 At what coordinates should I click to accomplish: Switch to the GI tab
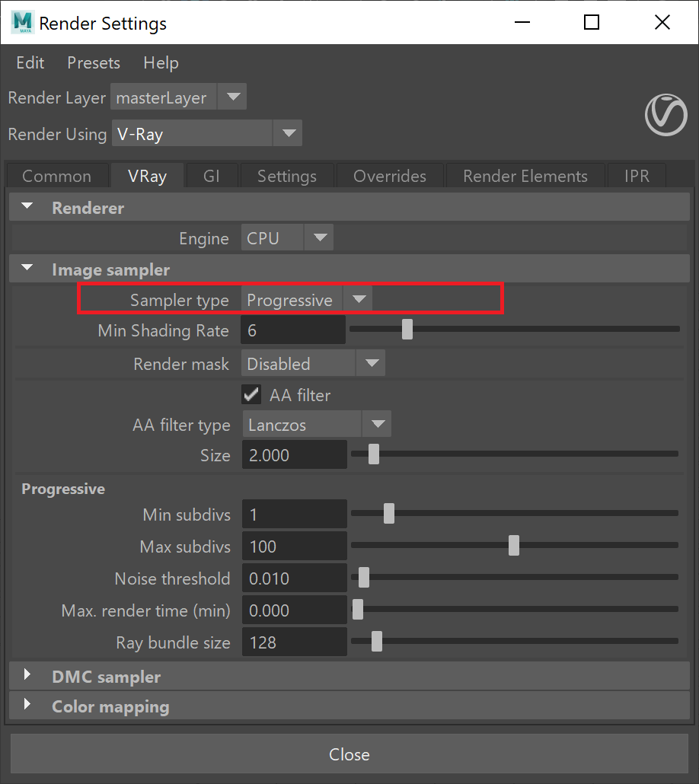pyautogui.click(x=211, y=176)
